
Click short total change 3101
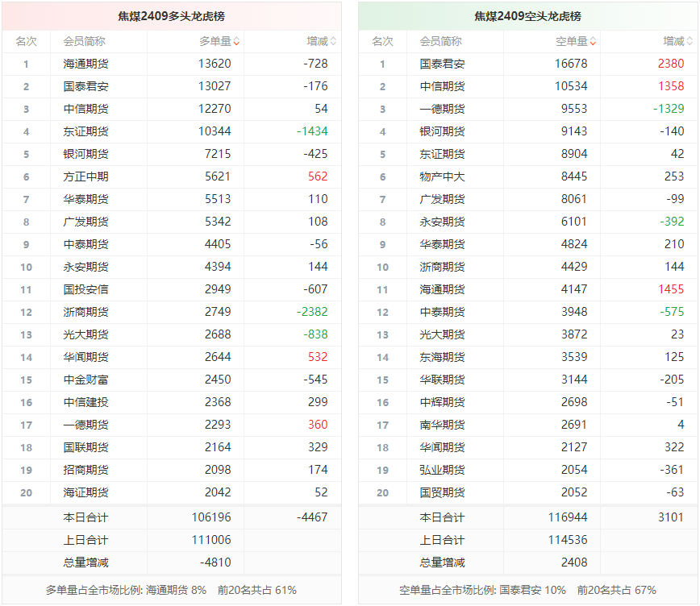671,517
